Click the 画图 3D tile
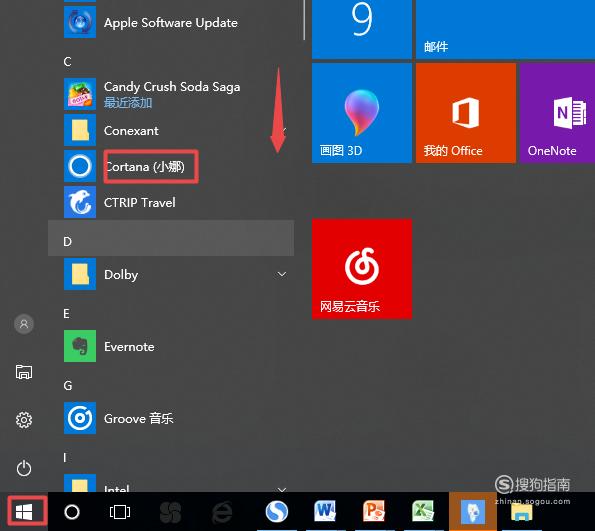This screenshot has height=531, width=595. 362,113
